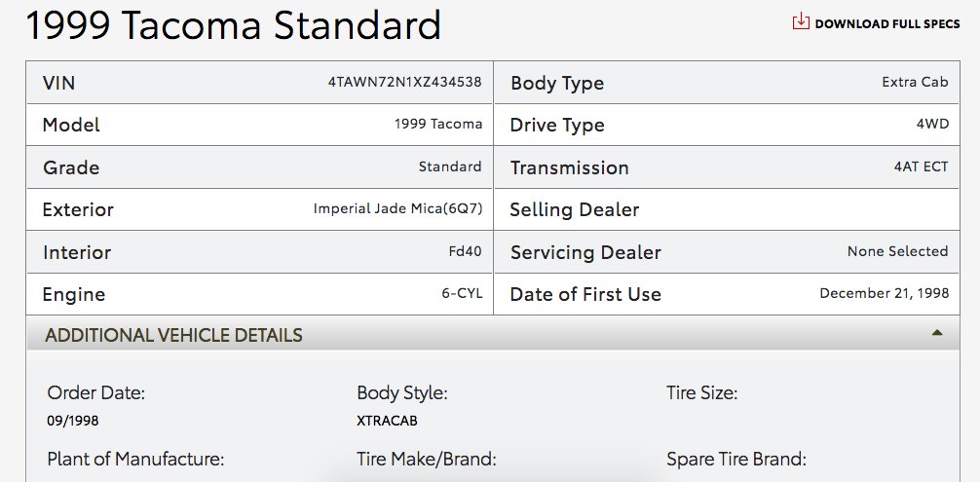The image size is (980, 482).
Task: Click the XTRACAB body style value
Action: pyautogui.click(x=387, y=421)
